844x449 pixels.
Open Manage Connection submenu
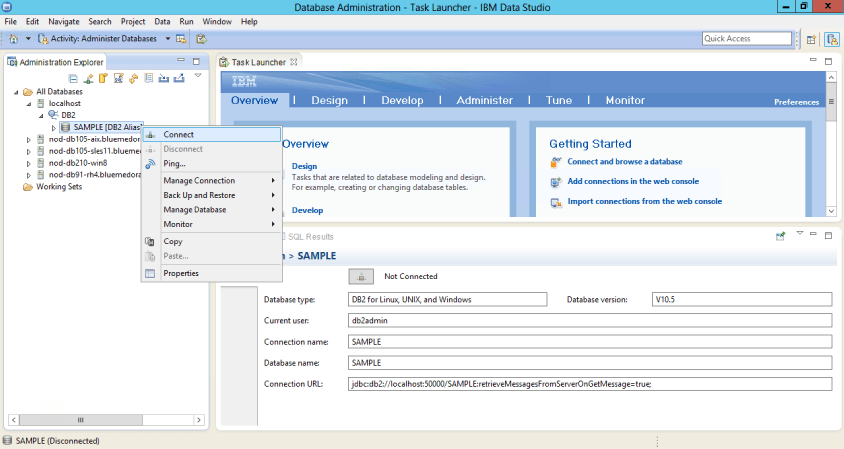pos(212,180)
